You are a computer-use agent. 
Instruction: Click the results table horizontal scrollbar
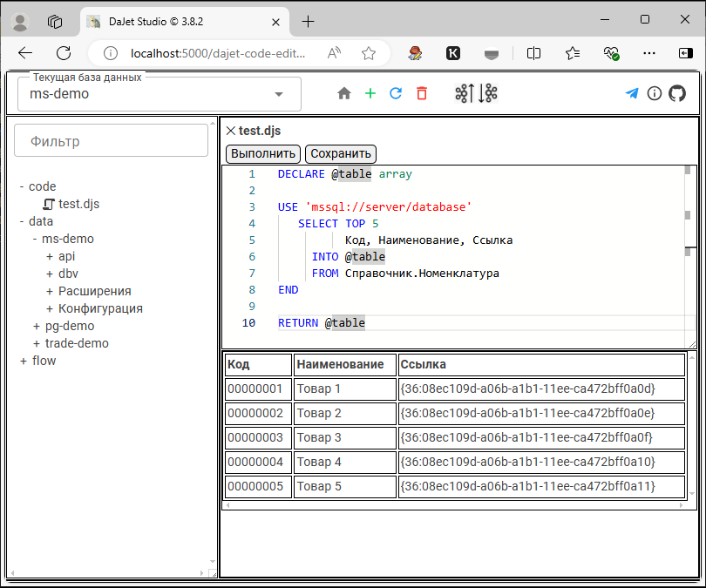point(454,505)
